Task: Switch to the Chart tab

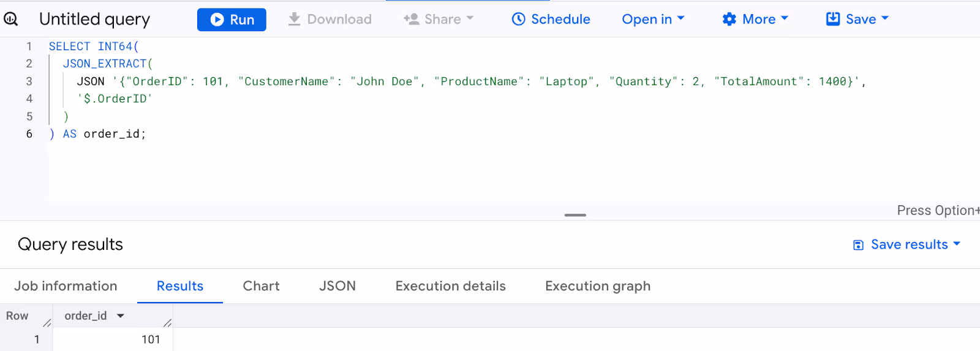Action: coord(261,286)
